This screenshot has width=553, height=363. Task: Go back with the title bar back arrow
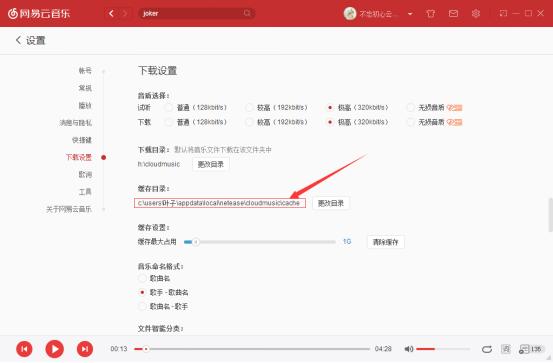(x=111, y=13)
